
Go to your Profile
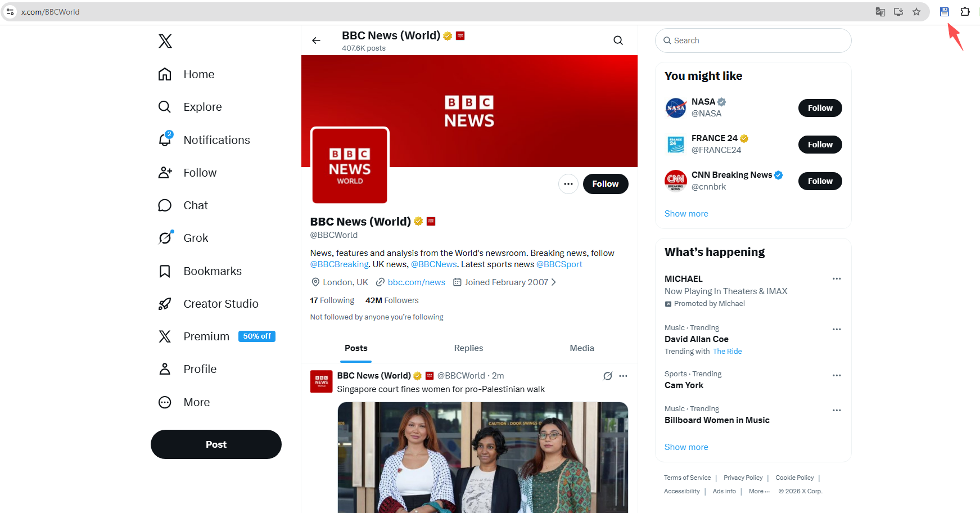[x=187, y=369]
